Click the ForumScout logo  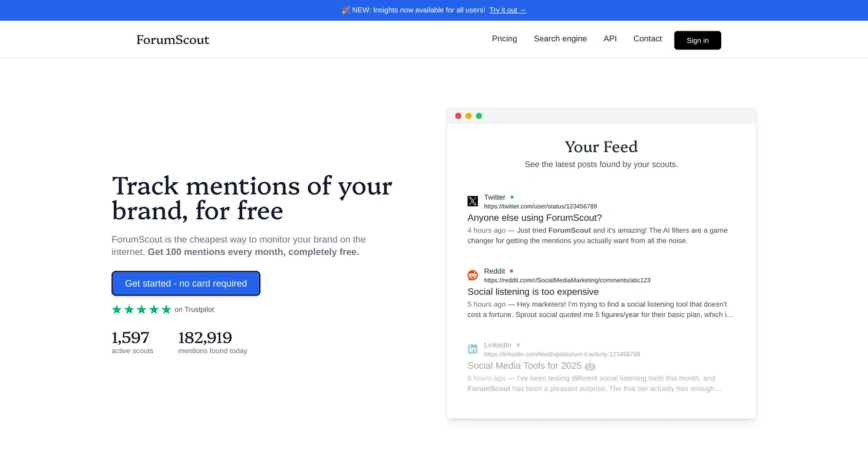[x=173, y=40]
